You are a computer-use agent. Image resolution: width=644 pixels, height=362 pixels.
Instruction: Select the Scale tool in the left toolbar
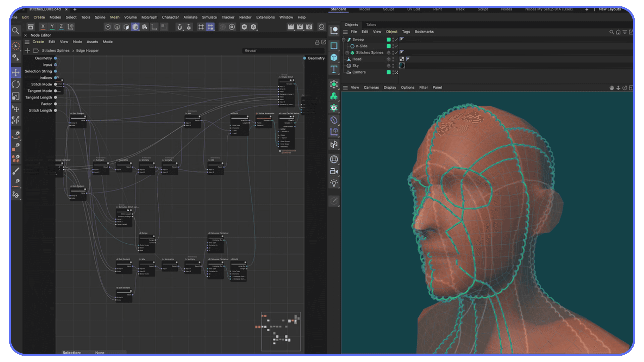click(x=16, y=97)
